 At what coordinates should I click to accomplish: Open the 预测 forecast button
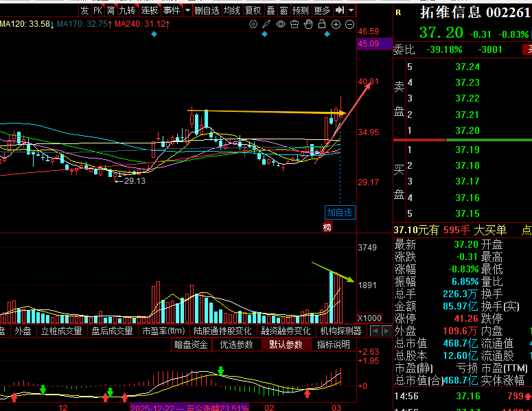[x=301, y=10]
